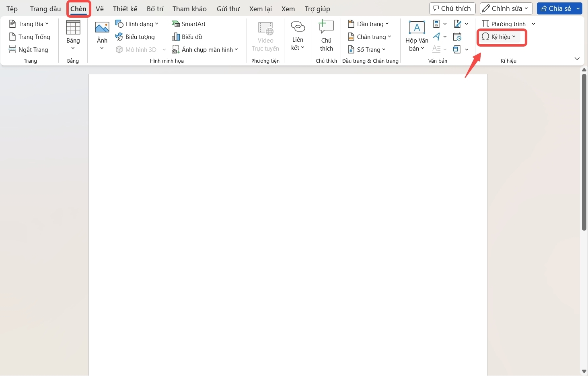The width and height of the screenshot is (588, 376).
Task: Insert an equation with Phương trình
Action: coord(504,24)
